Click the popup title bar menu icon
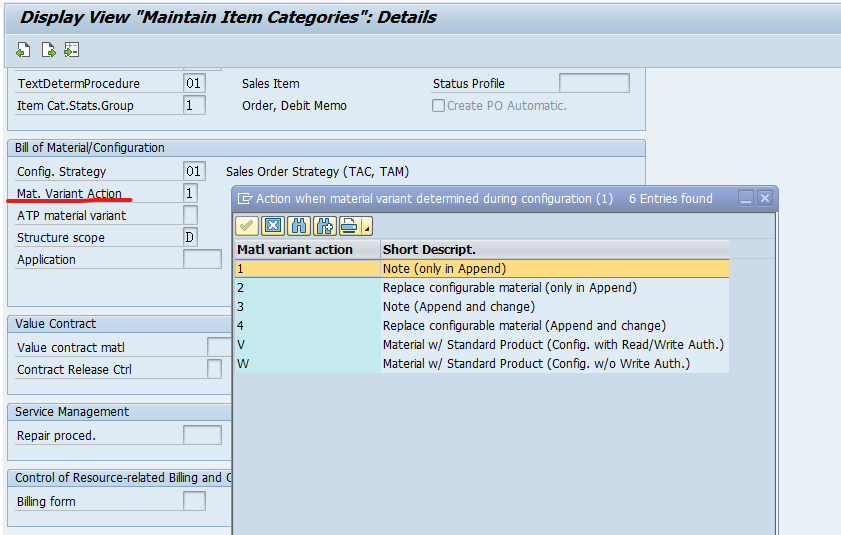The height and width of the screenshot is (535, 841). coord(245,199)
